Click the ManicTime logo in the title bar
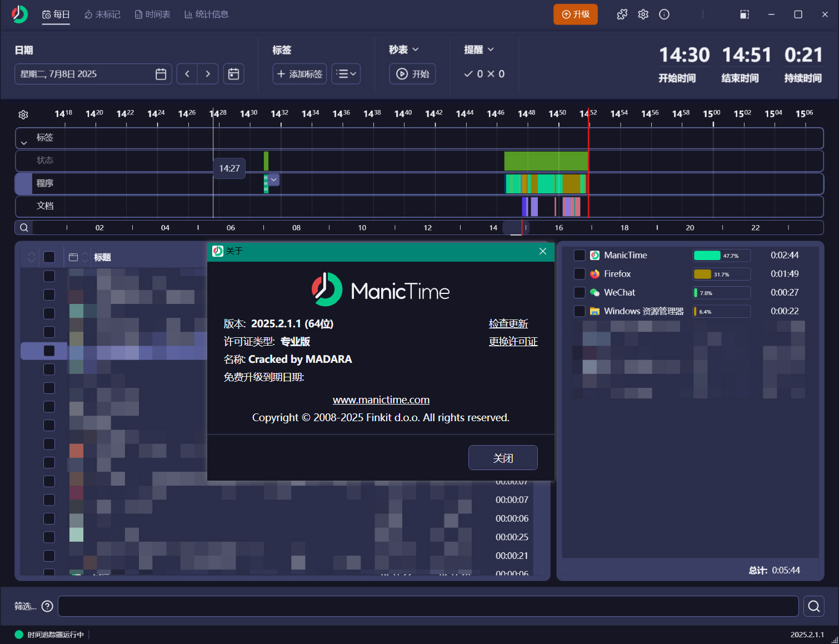 (x=19, y=14)
